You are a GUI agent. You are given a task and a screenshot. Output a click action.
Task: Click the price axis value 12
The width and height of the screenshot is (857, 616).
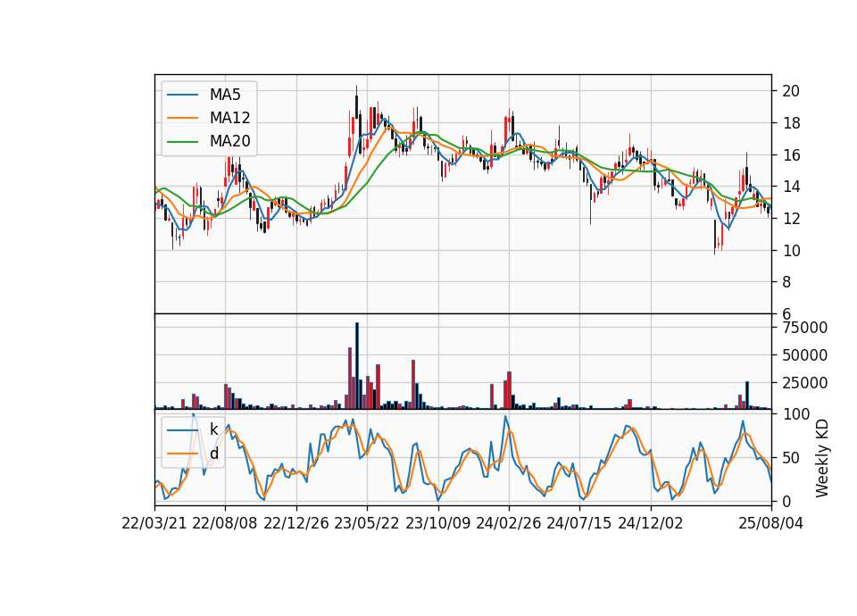click(x=791, y=219)
